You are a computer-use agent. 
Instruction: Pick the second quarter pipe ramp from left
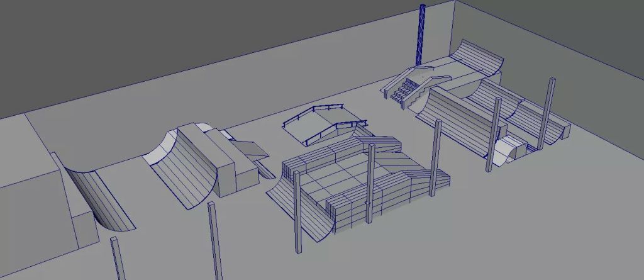[186, 167]
